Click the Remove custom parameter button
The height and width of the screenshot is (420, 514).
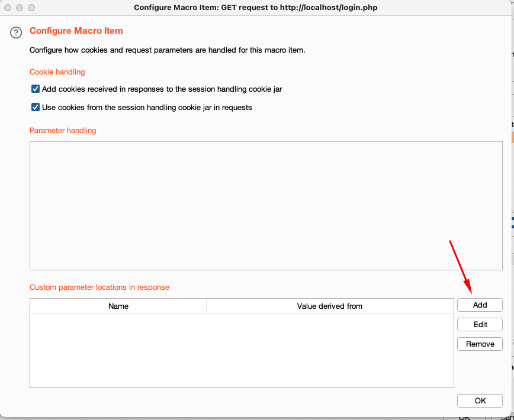coord(480,344)
